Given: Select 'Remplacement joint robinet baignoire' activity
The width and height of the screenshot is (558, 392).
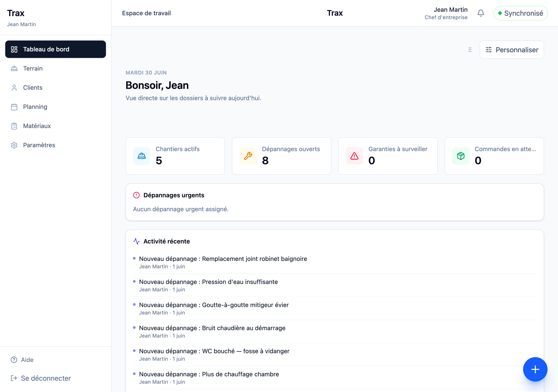Looking at the screenshot, I should tap(335, 262).
